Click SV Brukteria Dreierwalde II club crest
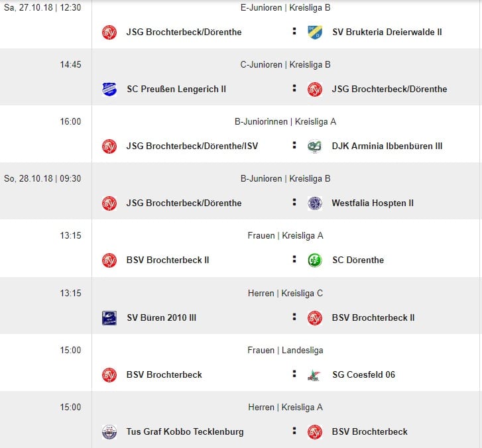The image size is (482, 448). [315, 32]
